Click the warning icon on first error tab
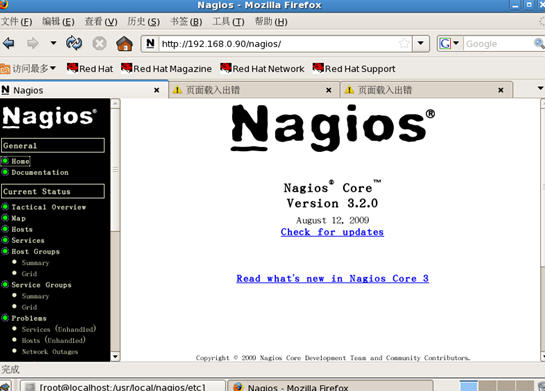This screenshot has width=545, height=391. (177, 90)
